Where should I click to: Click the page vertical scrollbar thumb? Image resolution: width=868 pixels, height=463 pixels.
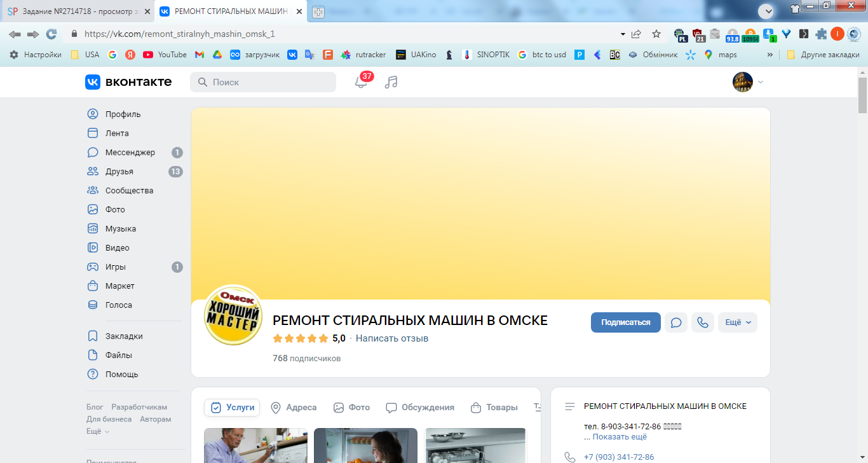(x=862, y=96)
